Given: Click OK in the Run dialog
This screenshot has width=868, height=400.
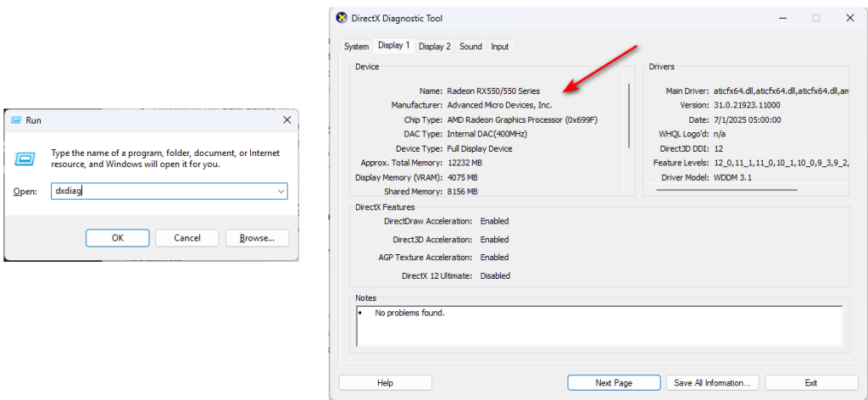Looking at the screenshot, I should click(117, 238).
